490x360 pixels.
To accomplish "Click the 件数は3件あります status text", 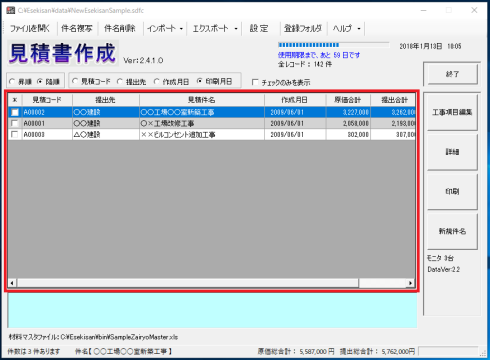I will [x=34, y=351].
